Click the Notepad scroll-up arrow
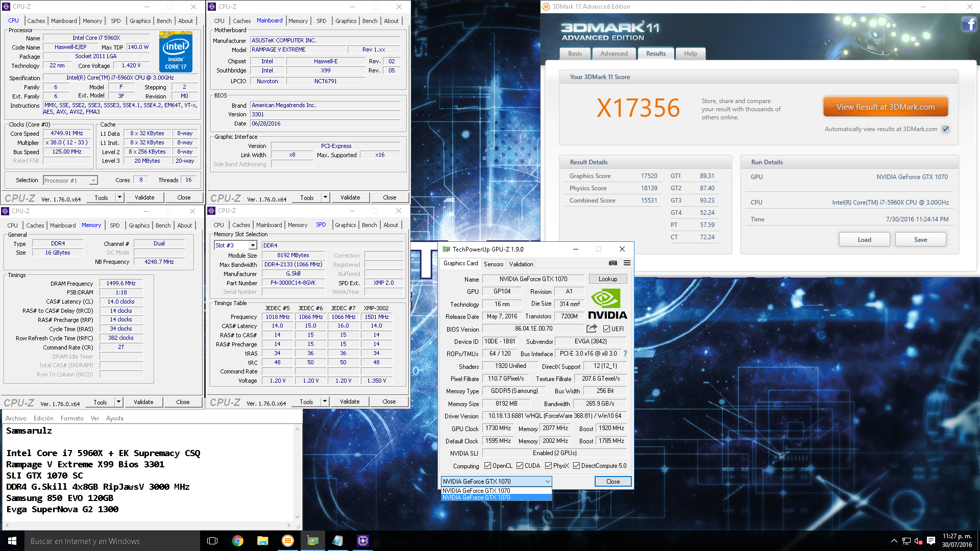 [x=297, y=429]
